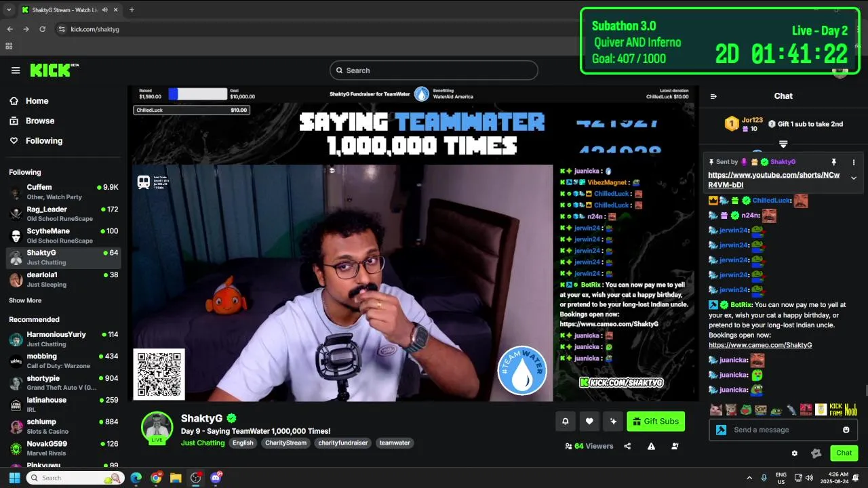Click the Gift Subs button
This screenshot has height=488, width=868.
point(656,422)
